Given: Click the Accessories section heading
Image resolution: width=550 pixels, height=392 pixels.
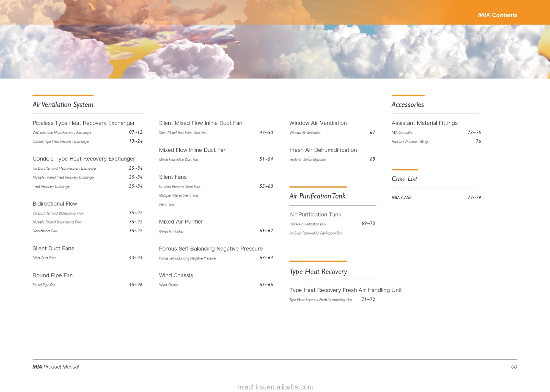Looking at the screenshot, I should tap(408, 105).
